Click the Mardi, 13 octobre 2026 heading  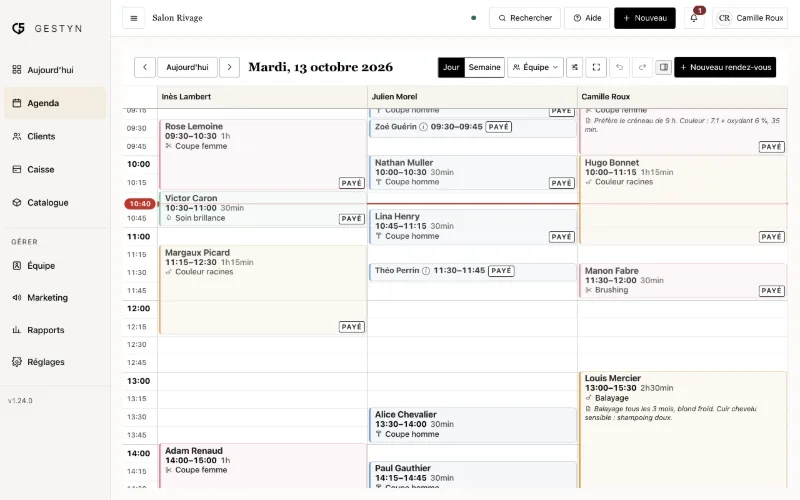(x=320, y=67)
